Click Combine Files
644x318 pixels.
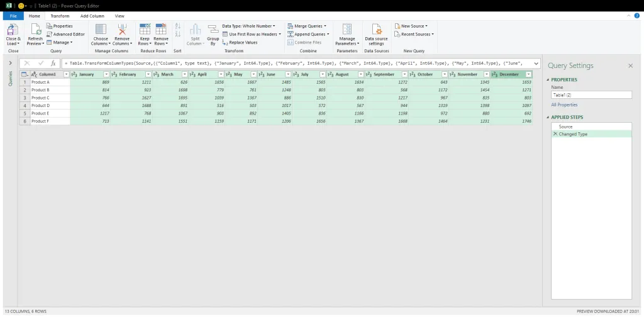(304, 42)
